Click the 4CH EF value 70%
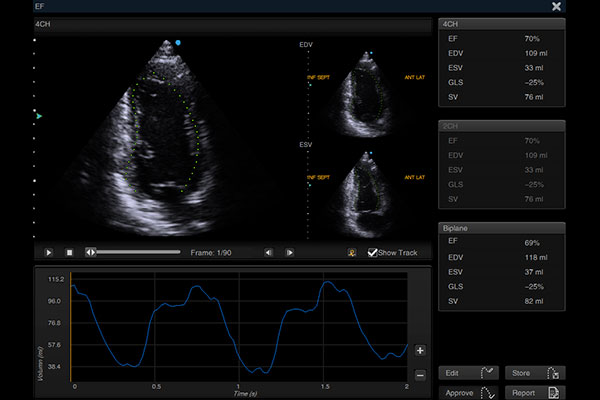The width and height of the screenshot is (600, 400). tap(532, 39)
